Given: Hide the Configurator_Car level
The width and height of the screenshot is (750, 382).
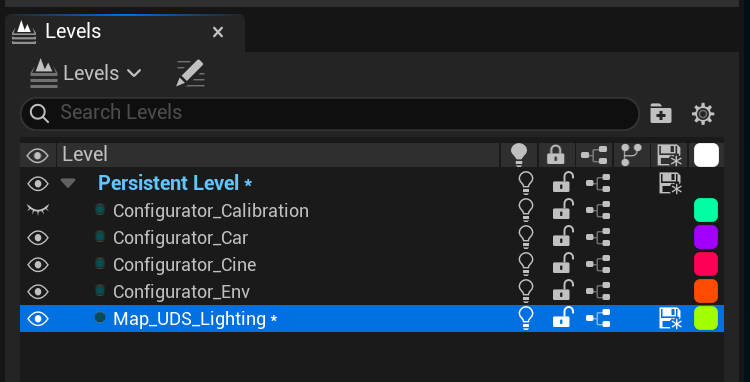Looking at the screenshot, I should pos(38,238).
